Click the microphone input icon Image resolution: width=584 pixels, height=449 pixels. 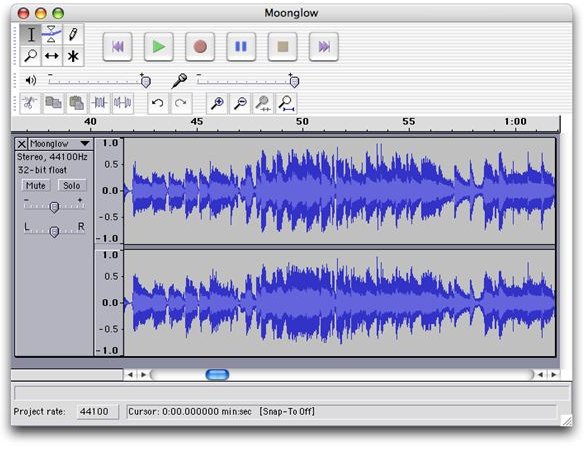(179, 80)
